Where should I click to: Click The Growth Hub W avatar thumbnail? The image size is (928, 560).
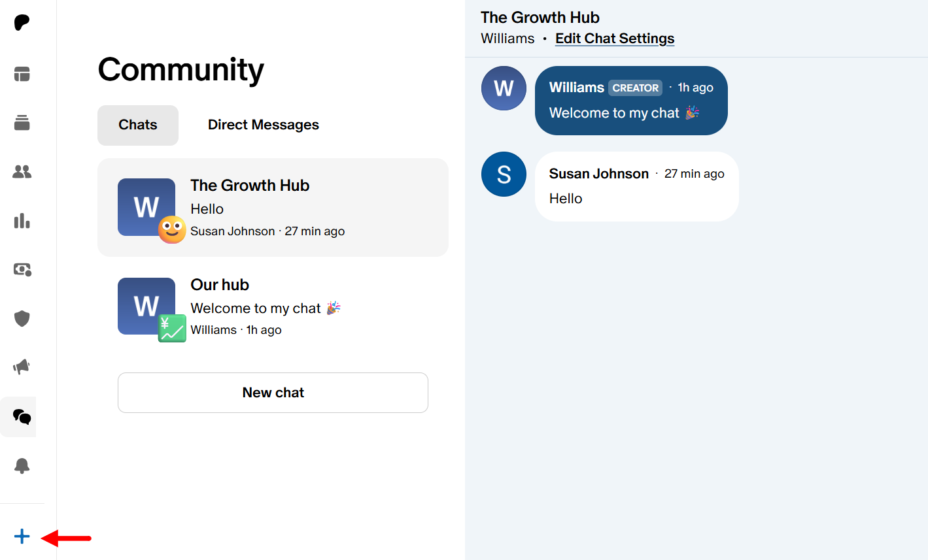[146, 207]
